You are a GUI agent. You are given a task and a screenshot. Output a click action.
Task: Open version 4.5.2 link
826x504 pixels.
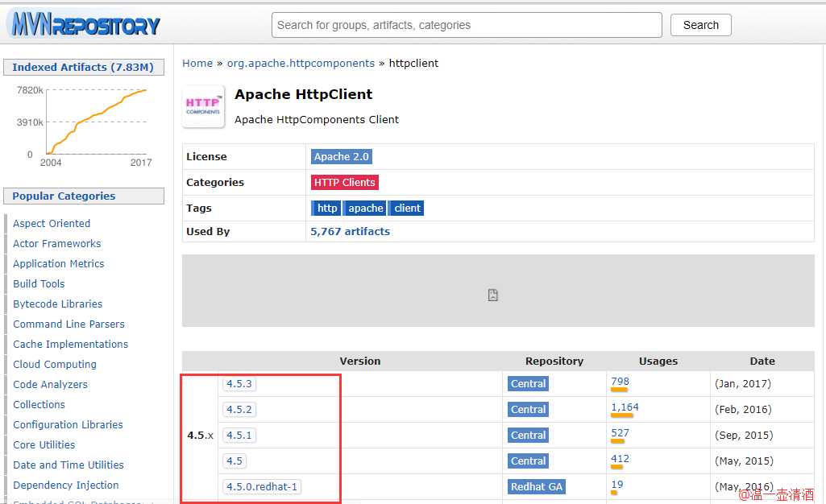239,409
